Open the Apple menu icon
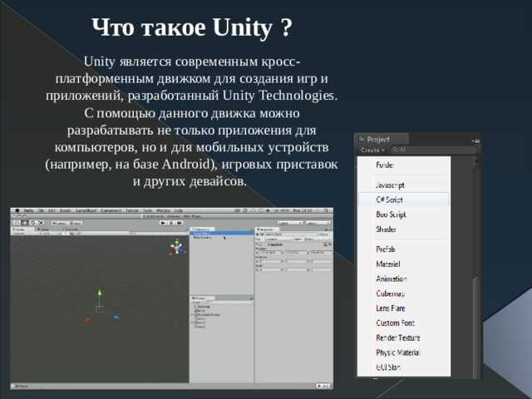Viewport: 532px width, 399px height. [17, 210]
